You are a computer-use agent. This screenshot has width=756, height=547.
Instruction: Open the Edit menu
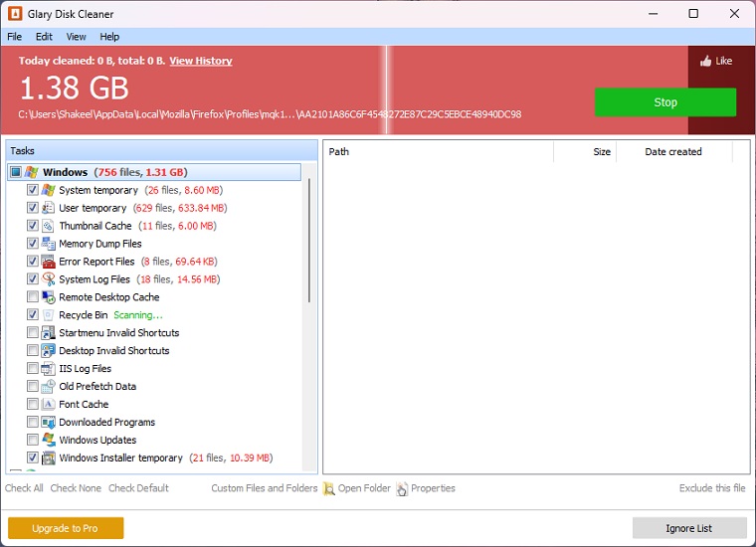tap(44, 37)
